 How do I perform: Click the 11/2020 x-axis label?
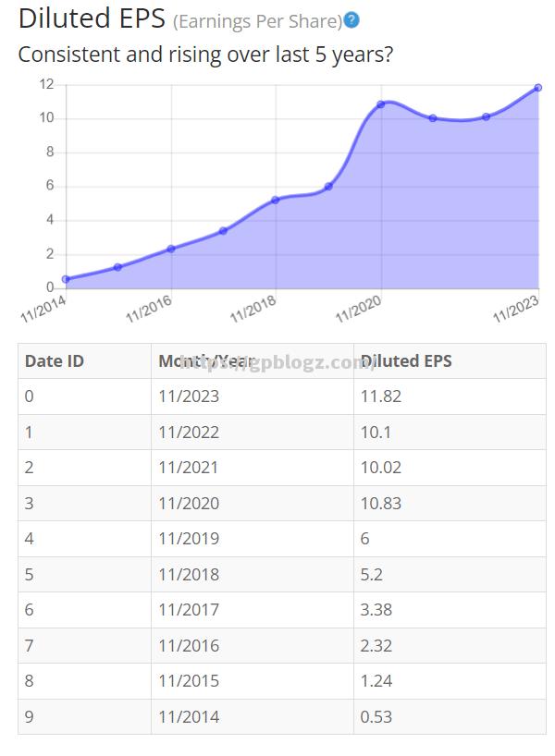(x=359, y=309)
